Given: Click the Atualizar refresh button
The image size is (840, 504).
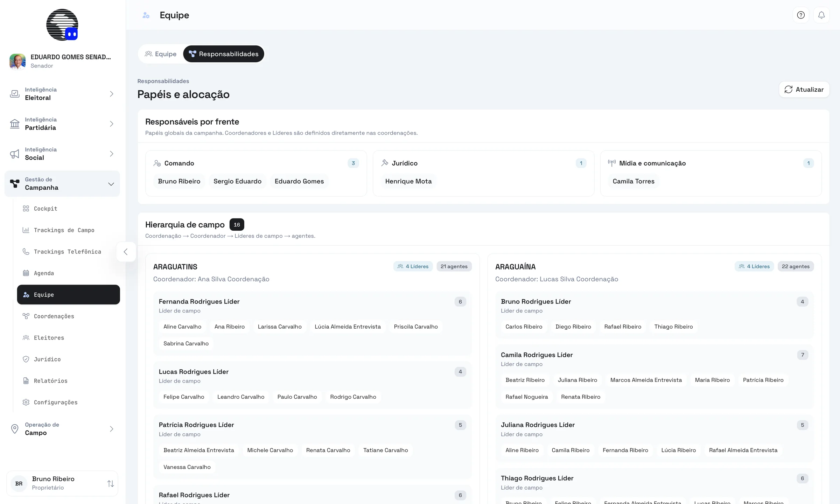Looking at the screenshot, I should 804,90.
